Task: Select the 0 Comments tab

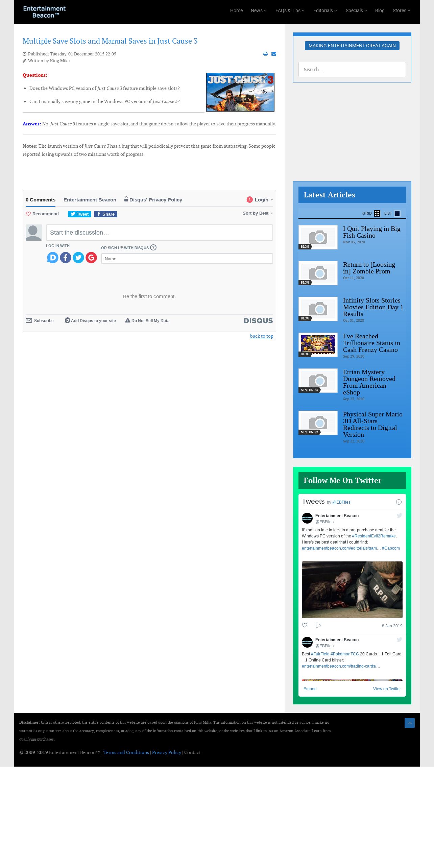Action: [41, 200]
